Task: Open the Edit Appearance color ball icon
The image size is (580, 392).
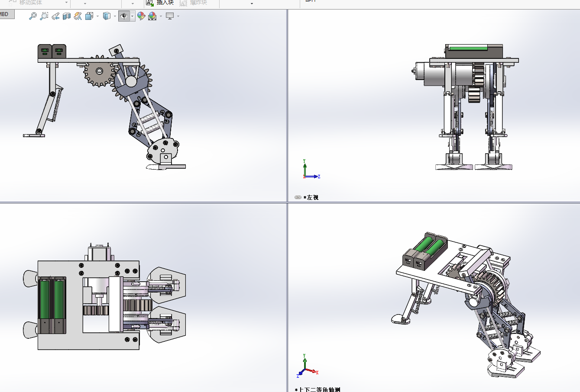Action: tap(141, 16)
